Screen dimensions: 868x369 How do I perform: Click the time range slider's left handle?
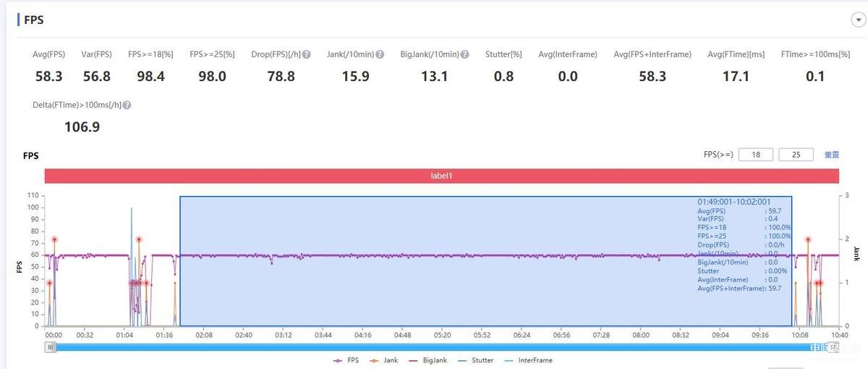[x=50, y=347]
